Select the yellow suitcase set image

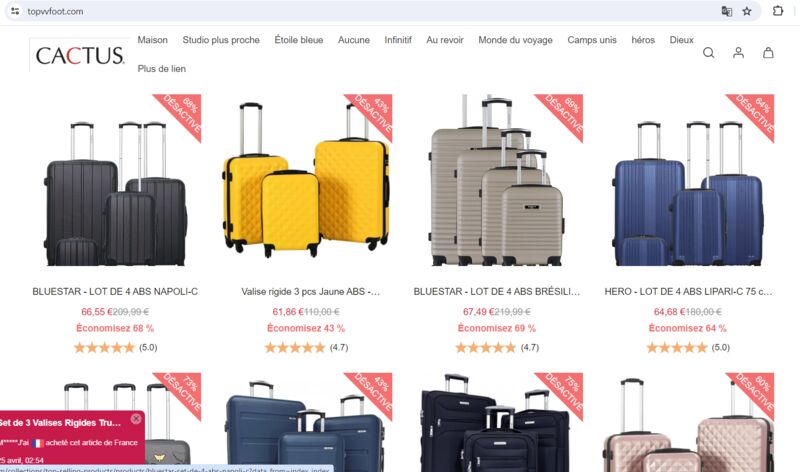[x=306, y=180]
